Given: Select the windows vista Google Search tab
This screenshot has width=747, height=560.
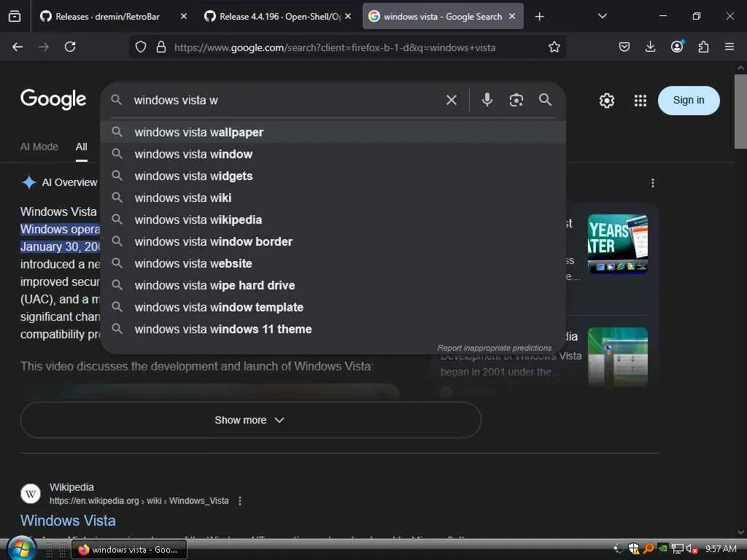Looking at the screenshot, I should coord(443,17).
